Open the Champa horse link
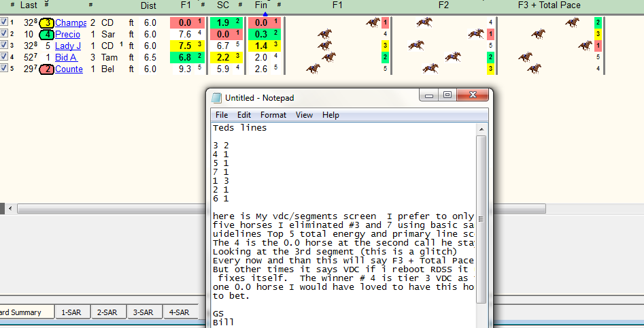644x328 pixels. click(71, 22)
